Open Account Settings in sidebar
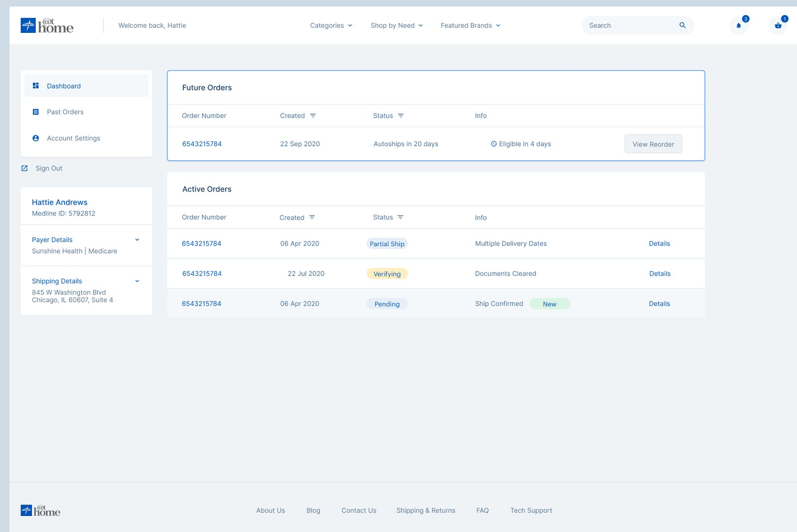The image size is (797, 532). tap(86, 138)
